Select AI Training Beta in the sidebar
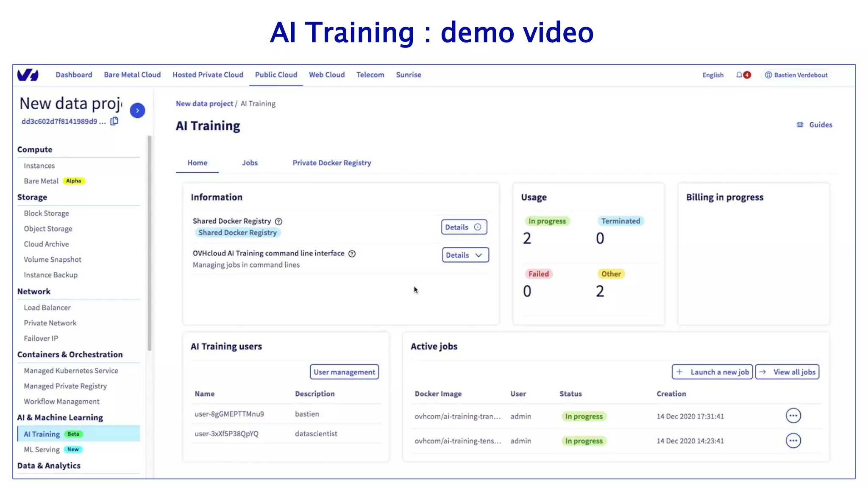 pos(79,434)
